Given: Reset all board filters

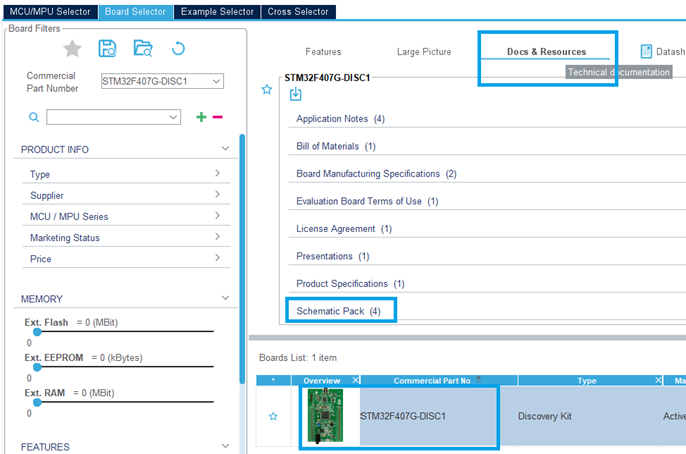Looking at the screenshot, I should coord(178,48).
